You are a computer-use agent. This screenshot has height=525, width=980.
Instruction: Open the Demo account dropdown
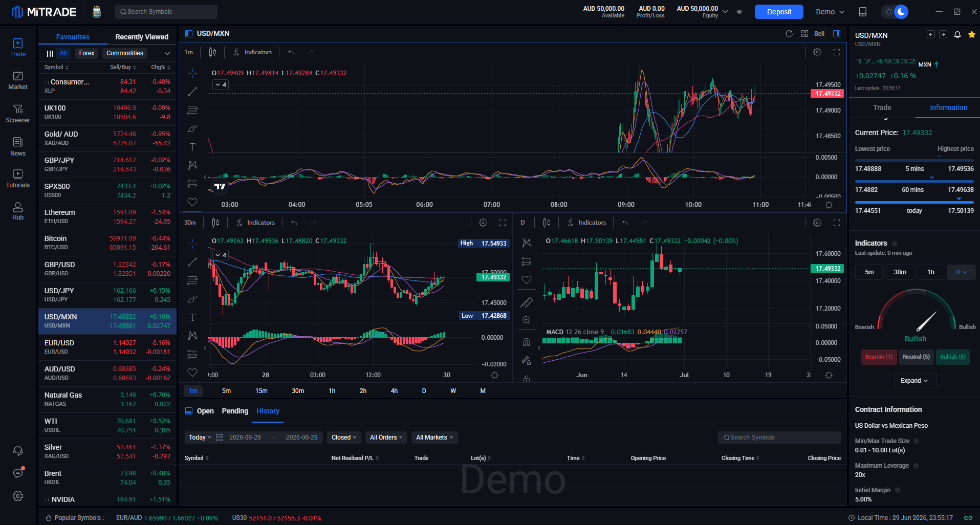click(x=830, y=12)
